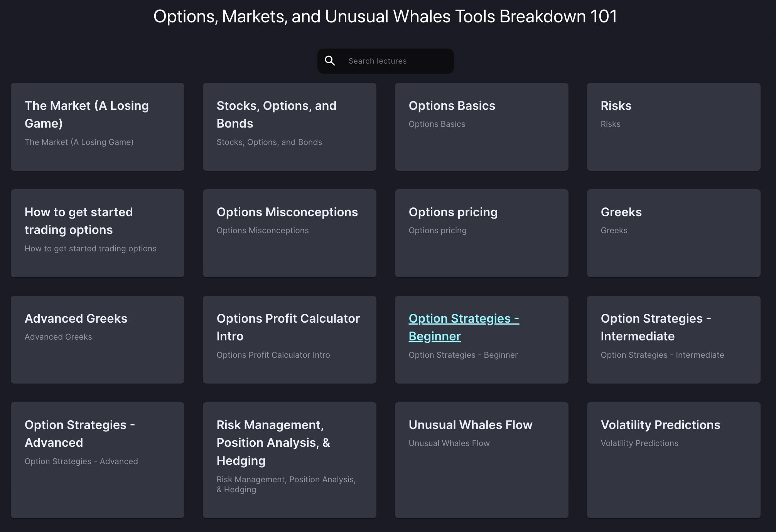Click the gray 'Volatility Predictions' subtitle

click(639, 443)
